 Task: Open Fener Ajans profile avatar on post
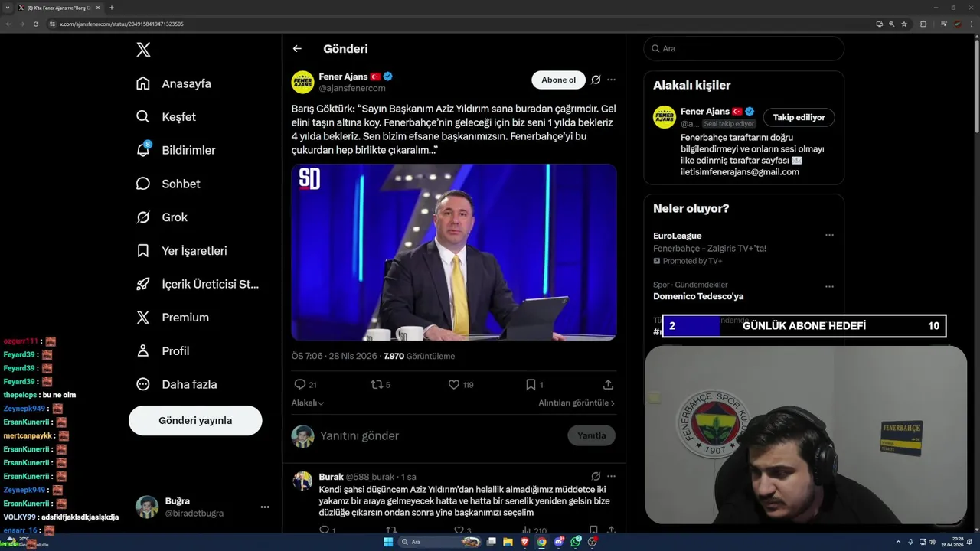[302, 82]
